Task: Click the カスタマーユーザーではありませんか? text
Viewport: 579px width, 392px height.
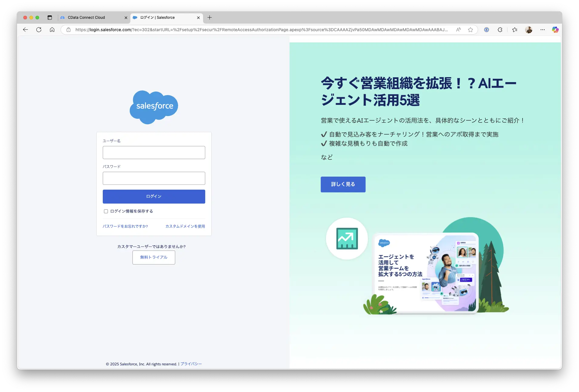Action: [151, 247]
